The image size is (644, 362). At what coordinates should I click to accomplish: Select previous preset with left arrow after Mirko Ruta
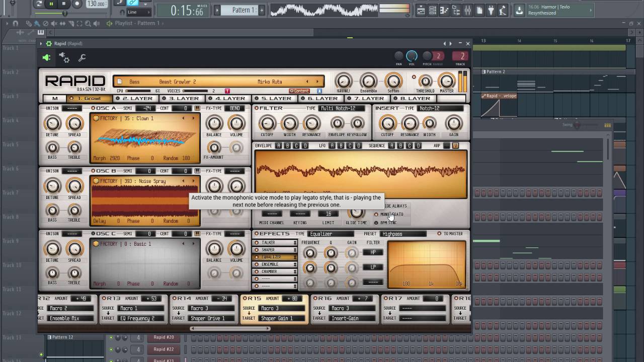click(307, 81)
